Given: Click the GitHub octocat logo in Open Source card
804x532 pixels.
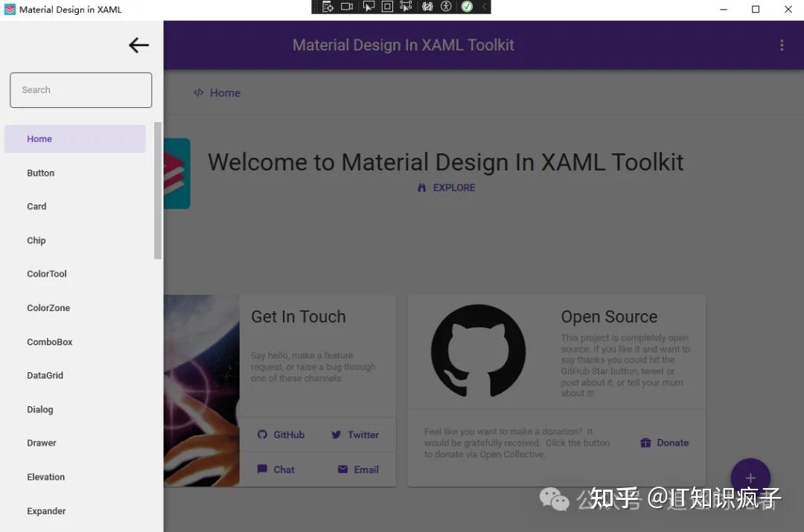Looking at the screenshot, I should click(x=479, y=350).
